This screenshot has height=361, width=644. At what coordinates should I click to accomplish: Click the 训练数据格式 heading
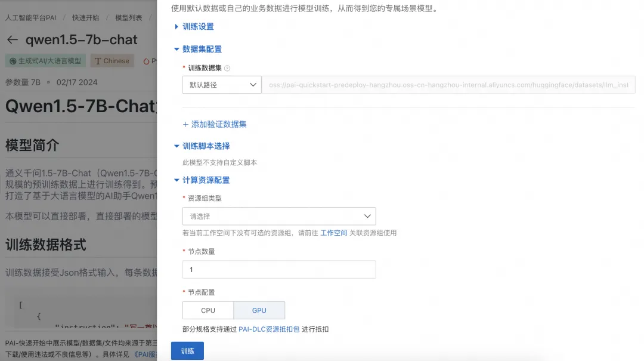45,245
